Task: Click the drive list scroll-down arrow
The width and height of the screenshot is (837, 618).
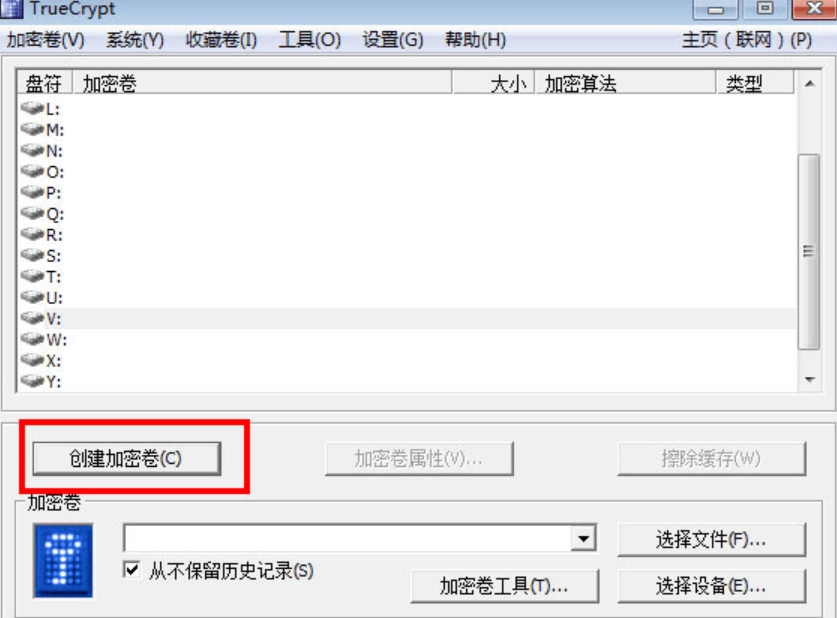Action: pos(809,379)
